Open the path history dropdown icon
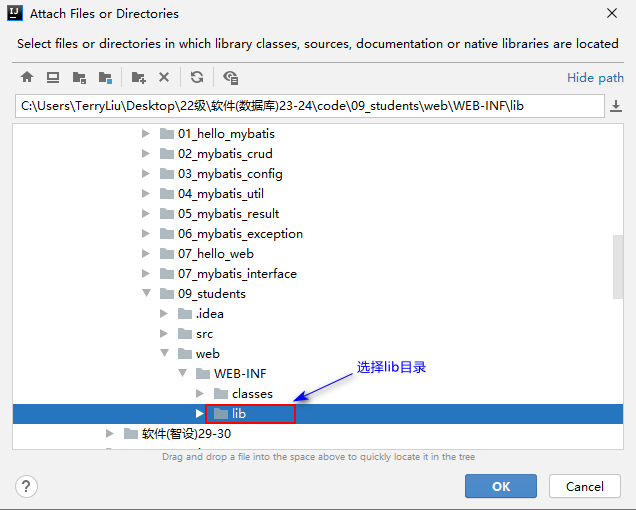This screenshot has width=636, height=510. [x=616, y=106]
